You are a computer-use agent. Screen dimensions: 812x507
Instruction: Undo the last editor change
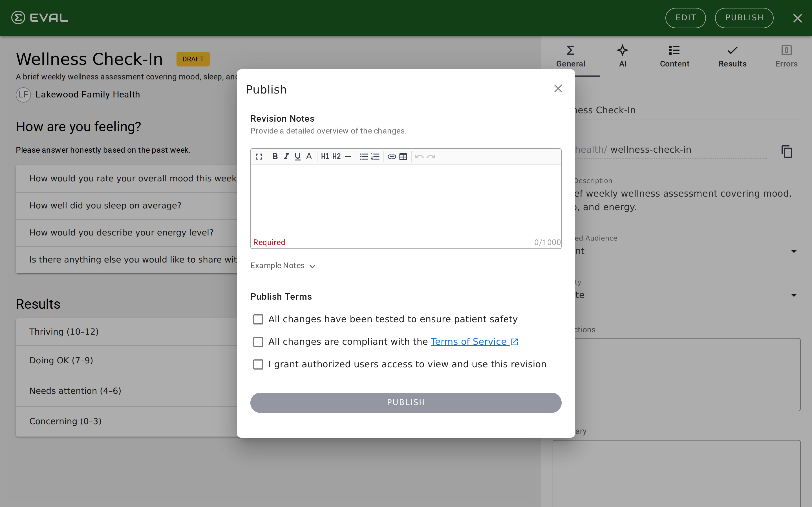coord(420,156)
